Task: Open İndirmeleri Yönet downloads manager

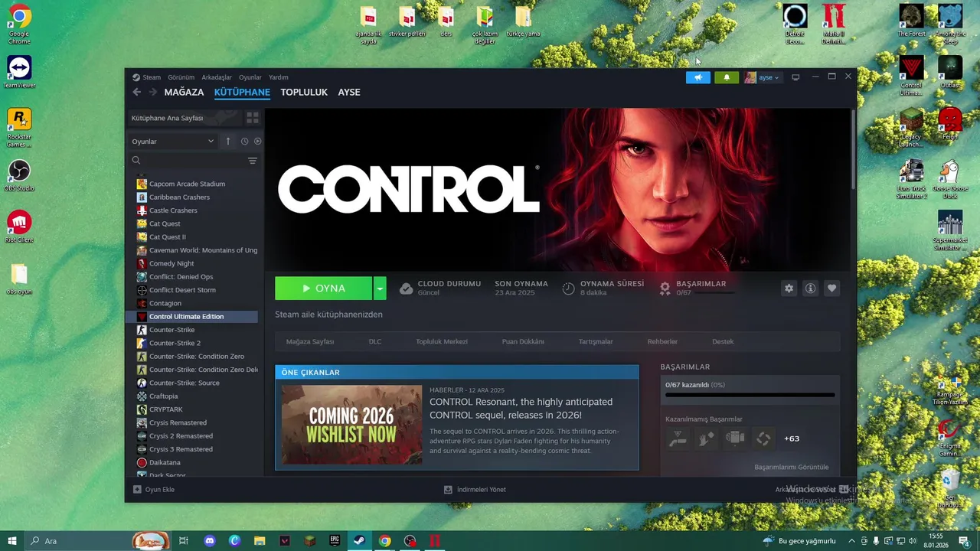Action: coord(475,490)
